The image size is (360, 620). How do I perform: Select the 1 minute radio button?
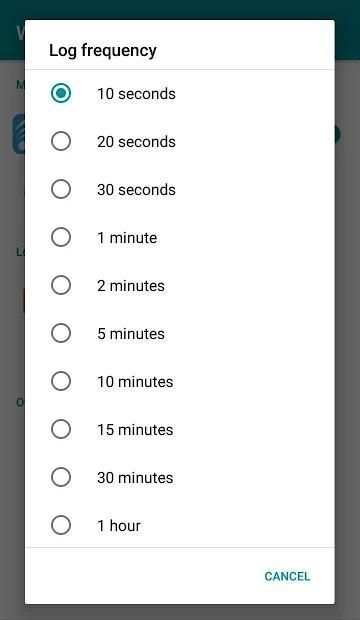tap(61, 237)
